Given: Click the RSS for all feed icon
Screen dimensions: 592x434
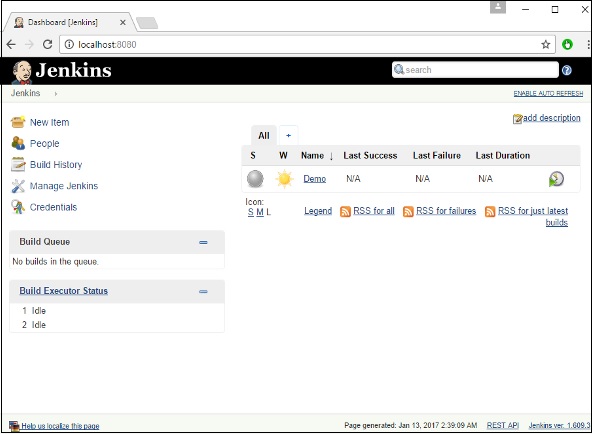Looking at the screenshot, I should tap(345, 211).
